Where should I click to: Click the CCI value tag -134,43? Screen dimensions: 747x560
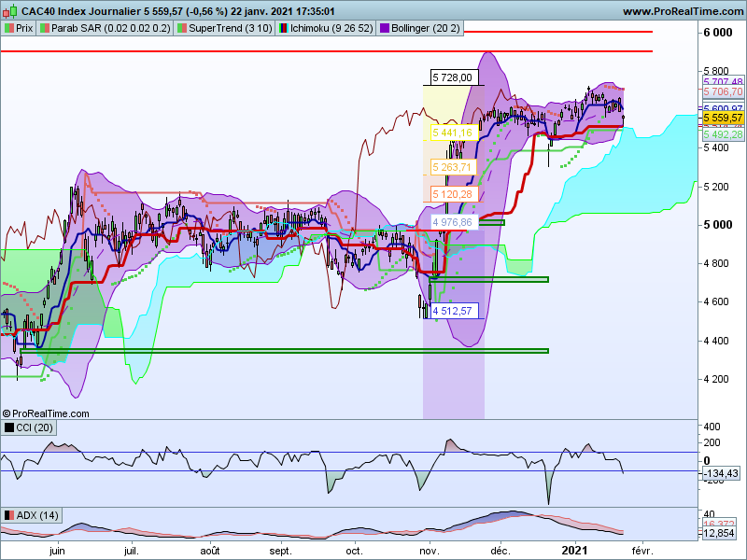(x=721, y=473)
